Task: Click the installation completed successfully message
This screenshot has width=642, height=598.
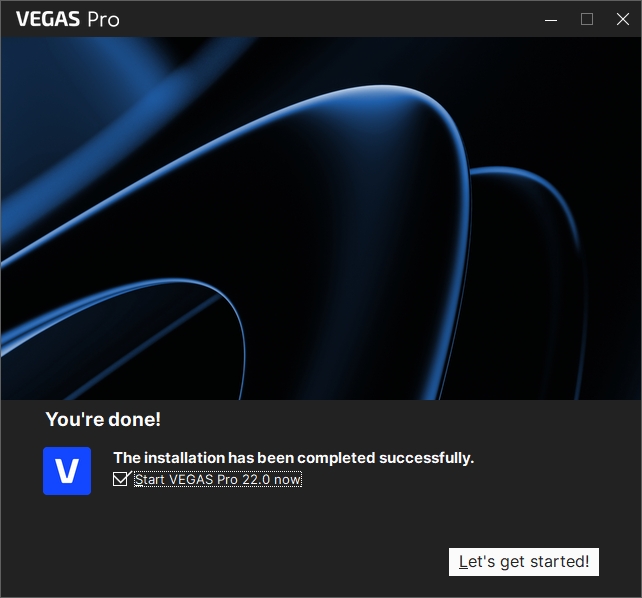Action: point(293,458)
